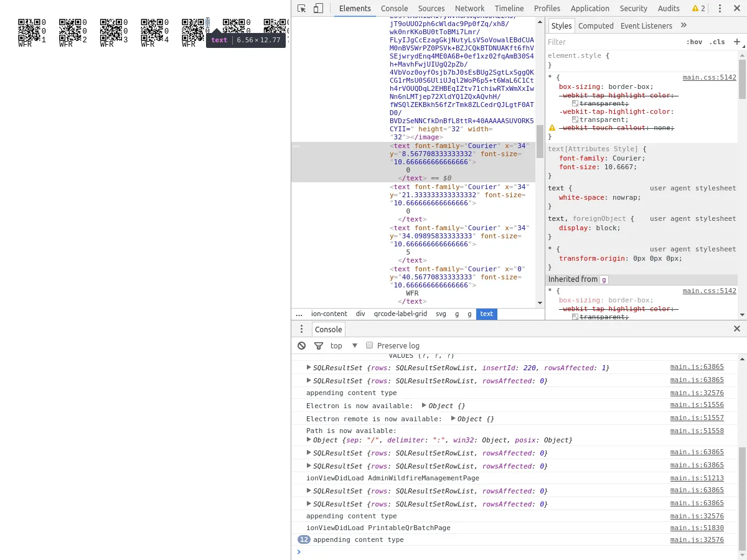Viewport: 747px width, 560px height.
Task: Click the 12 repeat count badge
Action: (x=304, y=539)
